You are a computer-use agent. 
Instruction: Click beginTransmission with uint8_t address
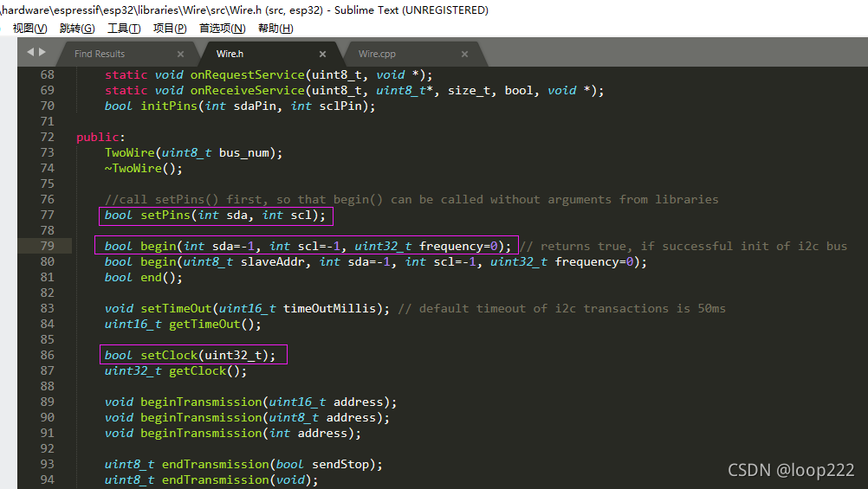tap(247, 418)
